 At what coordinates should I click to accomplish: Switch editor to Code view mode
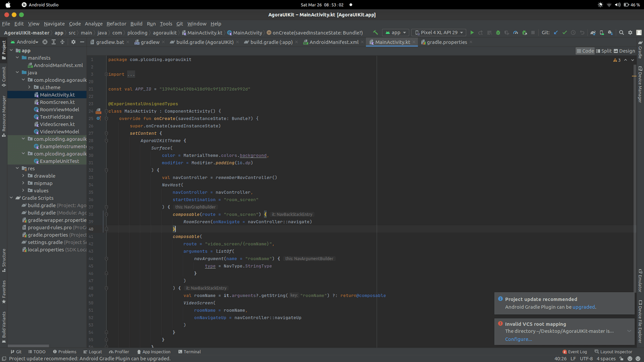click(x=585, y=51)
